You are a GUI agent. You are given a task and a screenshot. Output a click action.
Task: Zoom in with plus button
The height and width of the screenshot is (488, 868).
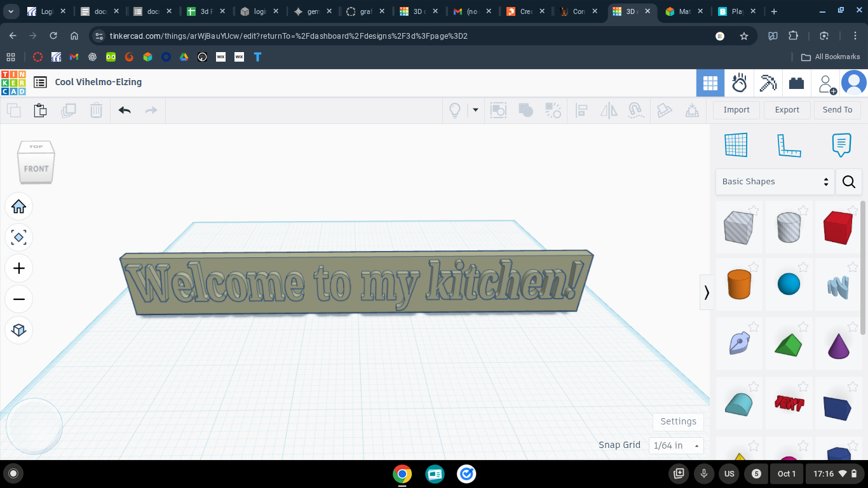19,269
